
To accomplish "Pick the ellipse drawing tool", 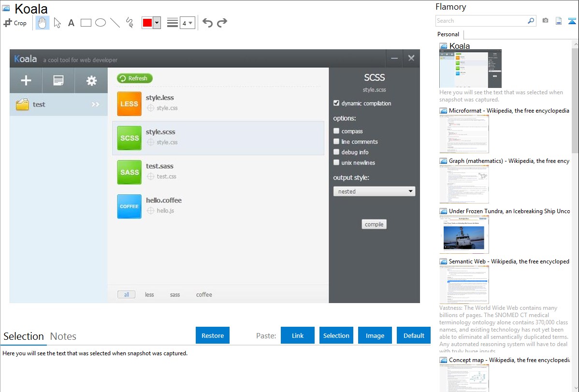I will click(101, 23).
